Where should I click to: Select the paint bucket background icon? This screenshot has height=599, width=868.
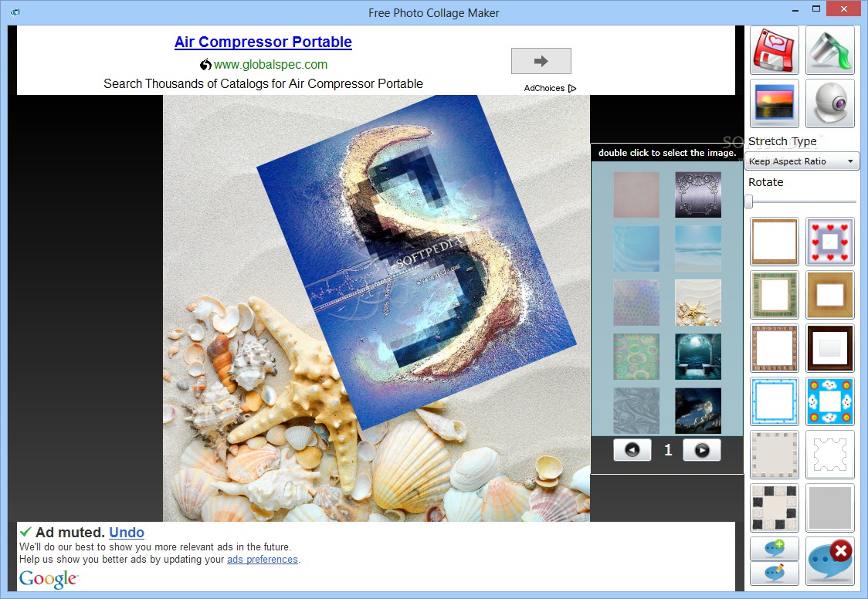pyautogui.click(x=830, y=49)
